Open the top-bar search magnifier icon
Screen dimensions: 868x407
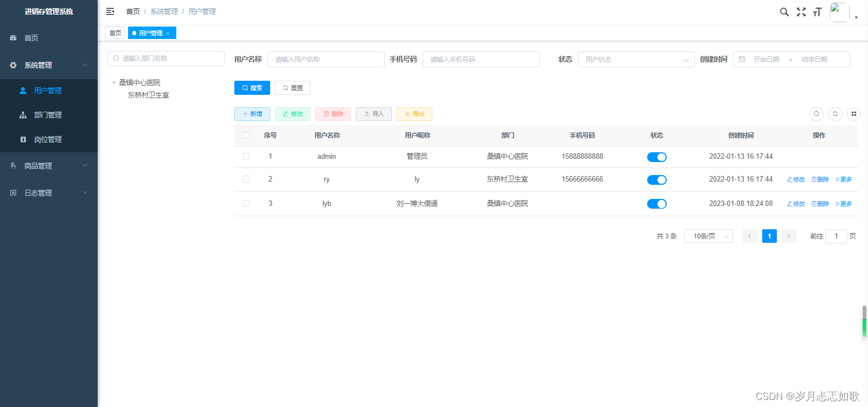(x=784, y=12)
